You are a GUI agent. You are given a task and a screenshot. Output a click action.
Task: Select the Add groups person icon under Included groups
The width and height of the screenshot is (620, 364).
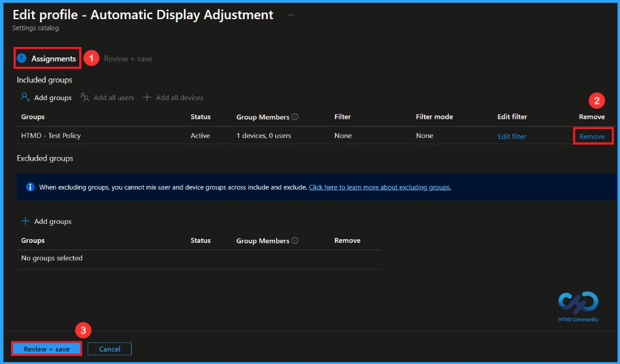(x=23, y=97)
